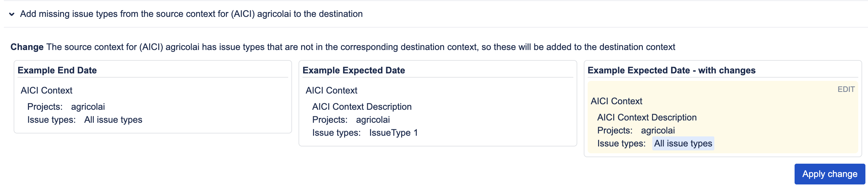868x189 pixels.
Task: Click AICI Context Description in middle panel
Action: 362,107
